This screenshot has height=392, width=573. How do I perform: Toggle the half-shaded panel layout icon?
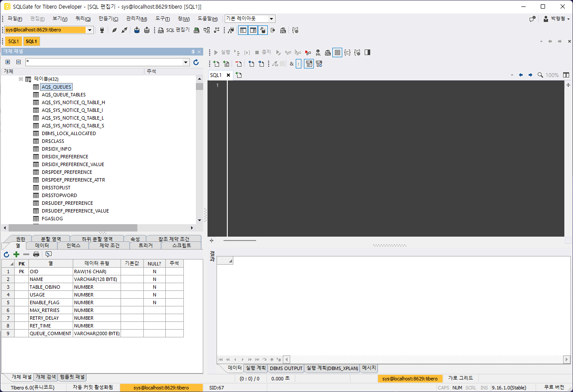click(368, 52)
